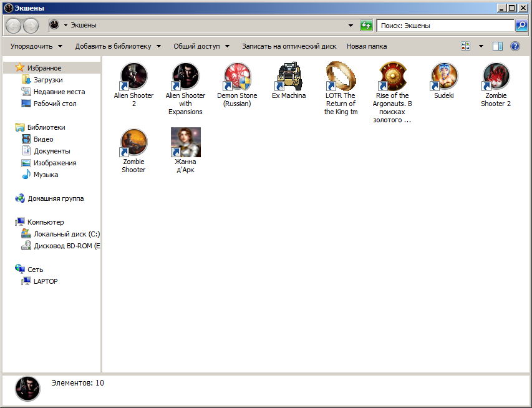532x408 pixels.
Task: Select LOTR The Return of the King shortcut
Action: click(x=341, y=89)
